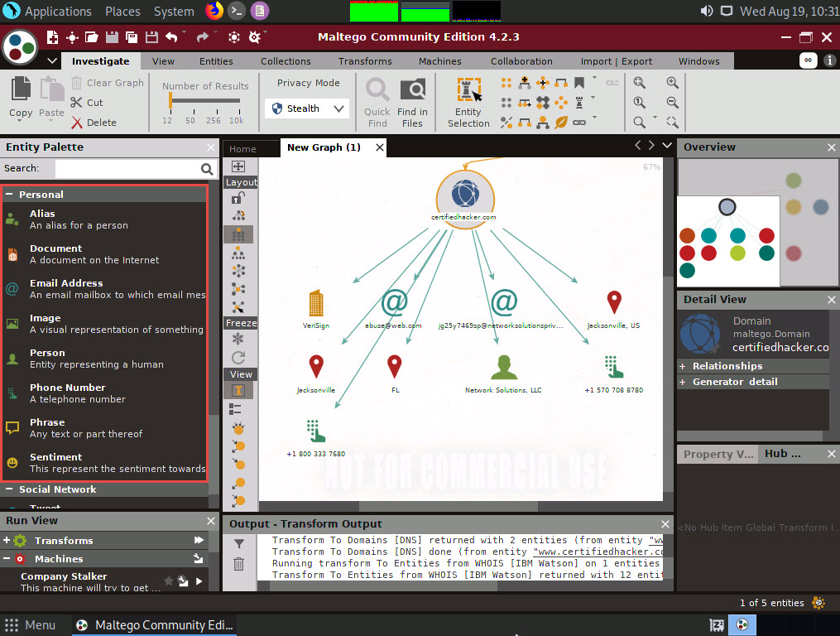Click the bookmark selection icon
840x636 pixels.
click(579, 83)
